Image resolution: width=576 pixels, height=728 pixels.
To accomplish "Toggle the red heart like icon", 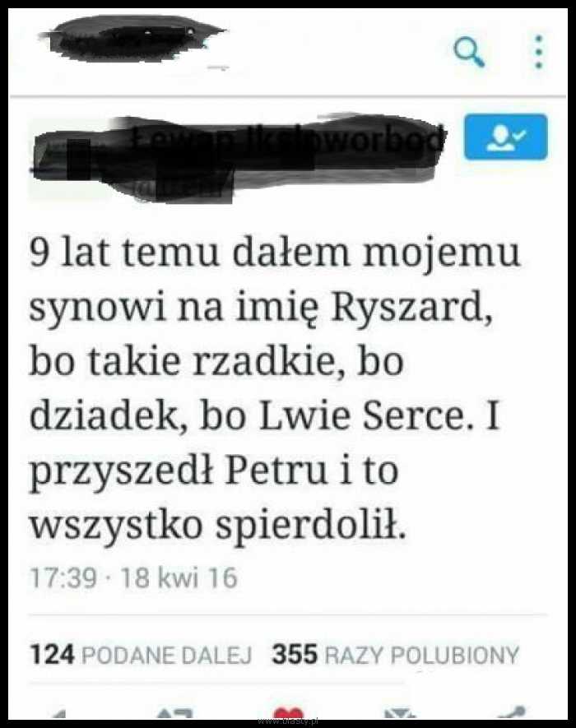I will [x=289, y=712].
